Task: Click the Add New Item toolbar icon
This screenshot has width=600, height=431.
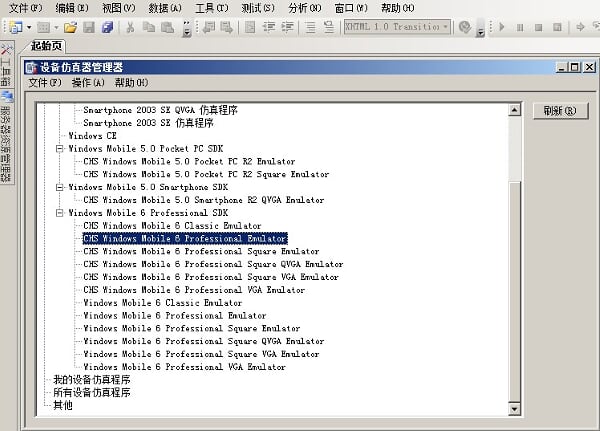Action: click(x=43, y=27)
